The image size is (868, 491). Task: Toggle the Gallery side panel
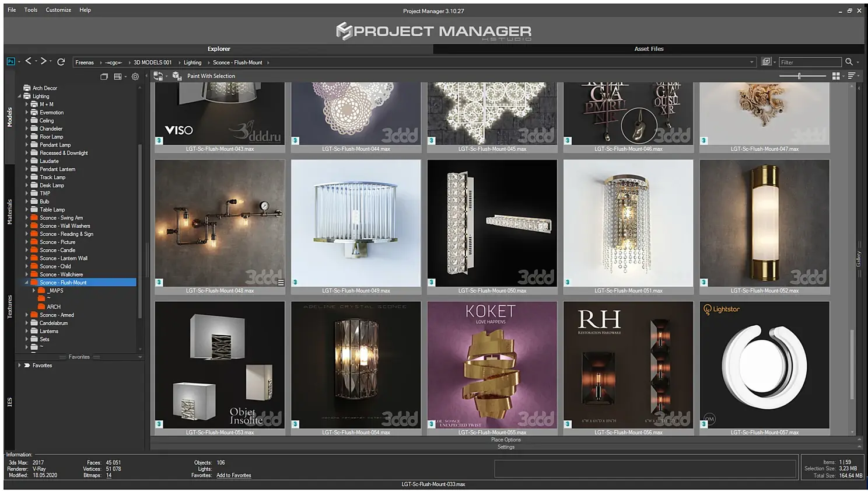coord(859,259)
